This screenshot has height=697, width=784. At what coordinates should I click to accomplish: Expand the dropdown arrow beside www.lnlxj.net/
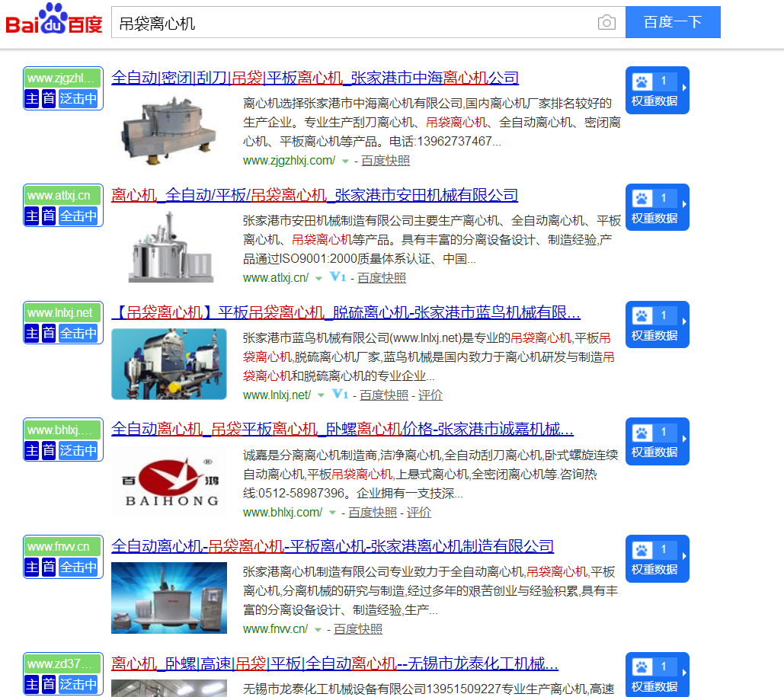coord(321,395)
